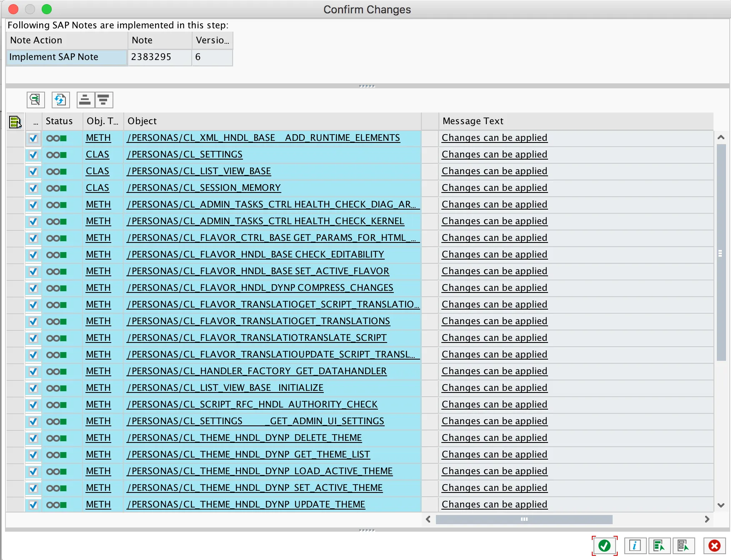Click the right arrow of horizontal scrollbar

707,519
